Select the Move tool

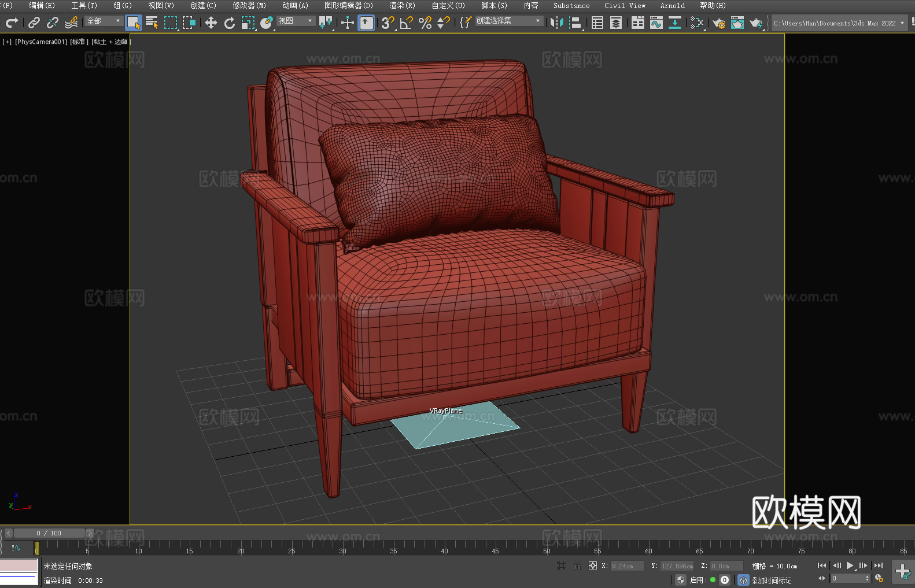[x=211, y=23]
